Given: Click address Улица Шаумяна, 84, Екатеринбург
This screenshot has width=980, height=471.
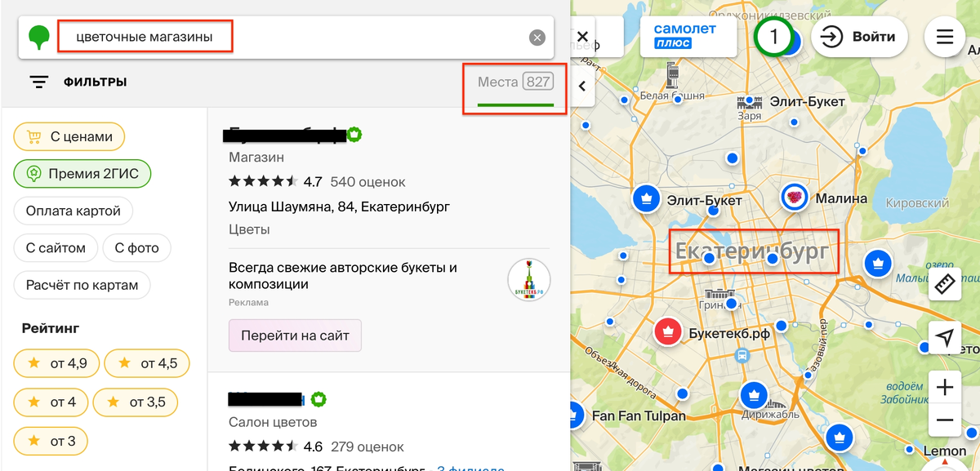Looking at the screenshot, I should pyautogui.click(x=339, y=207).
